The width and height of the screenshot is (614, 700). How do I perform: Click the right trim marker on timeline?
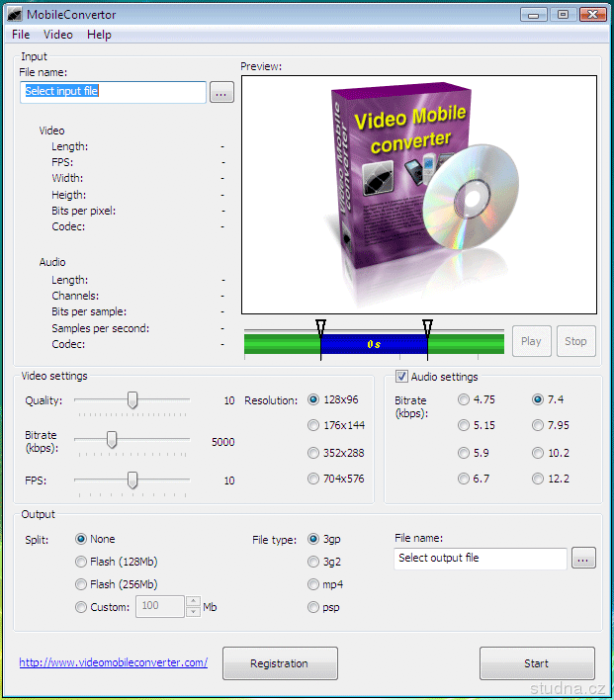click(x=427, y=326)
